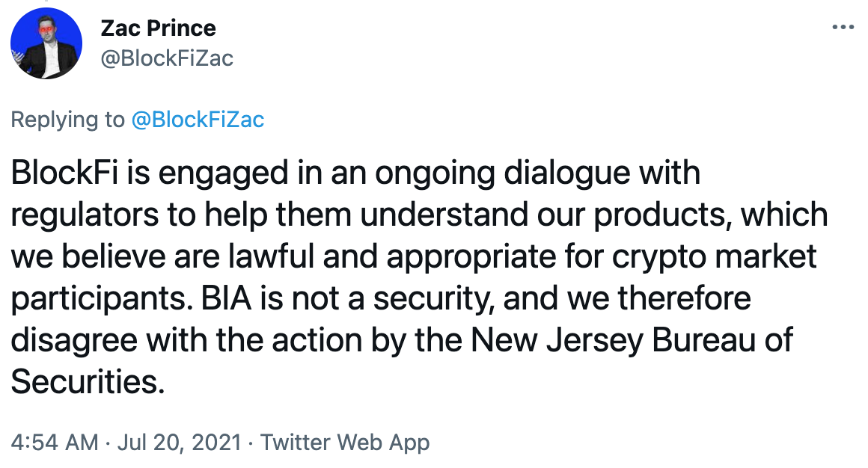Click the 4:54 AM timestamp
Image resolution: width=868 pixels, height=468 pixels.
pos(54,442)
